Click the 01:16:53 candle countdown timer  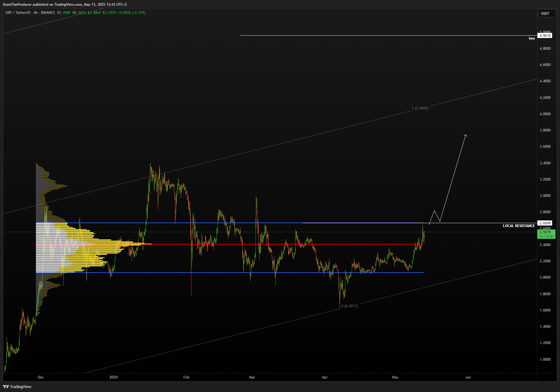click(546, 236)
